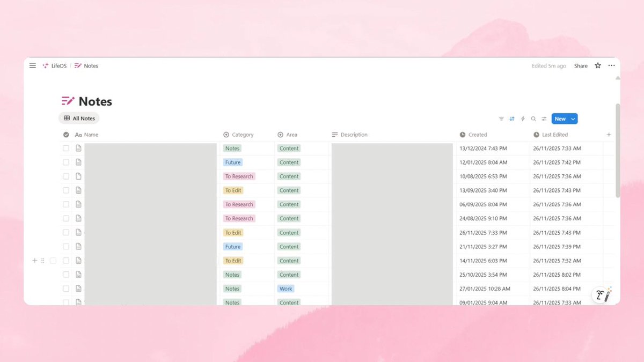The width and height of the screenshot is (644, 362).
Task: Open page icon of row created 21/11/2025
Action: tap(78, 246)
